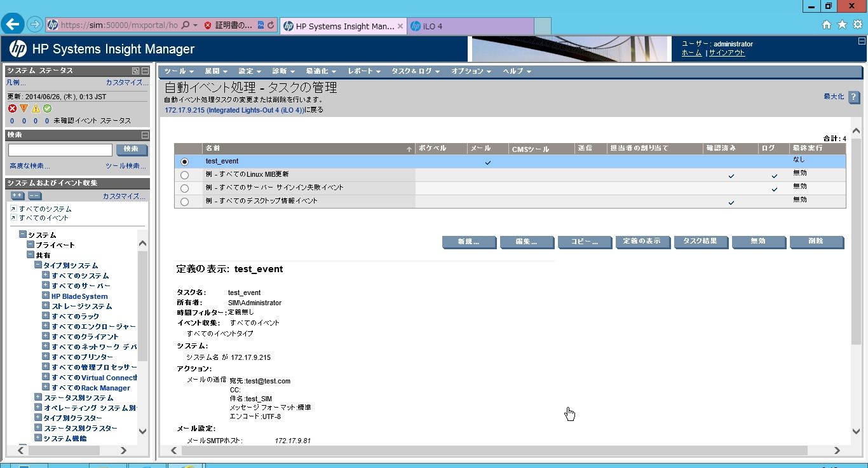Expand the HP BladeSystem tree node
Viewport: 868px width, 468px height.
pyautogui.click(x=46, y=296)
